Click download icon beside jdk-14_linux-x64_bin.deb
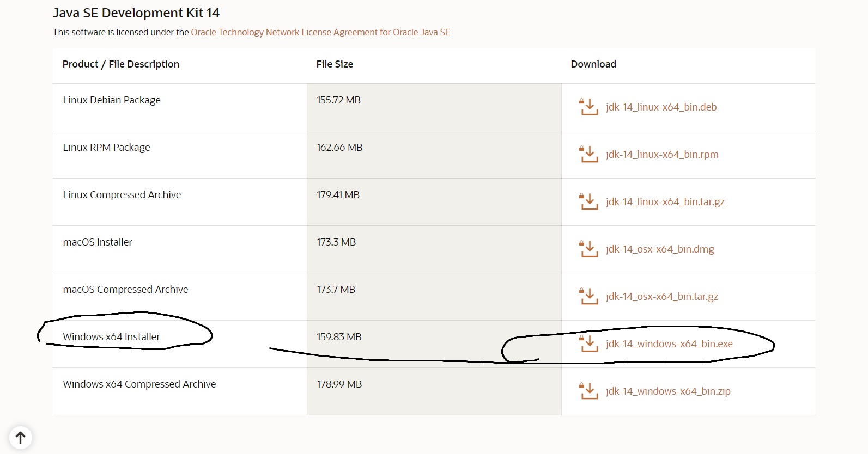 tap(588, 107)
